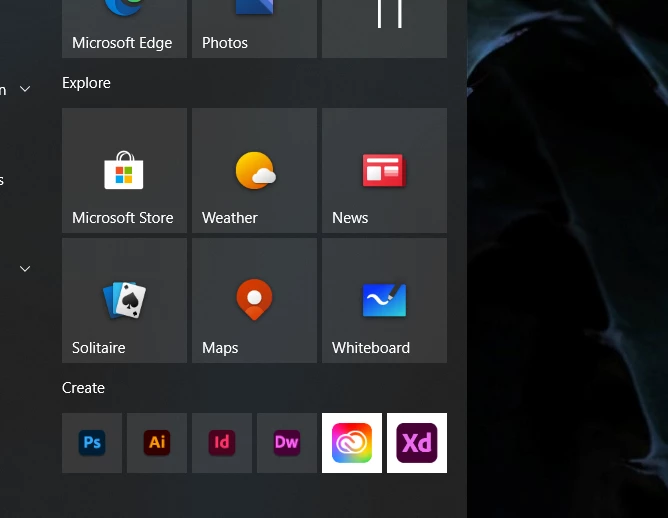
Task: Open the News tile
Action: (x=384, y=170)
